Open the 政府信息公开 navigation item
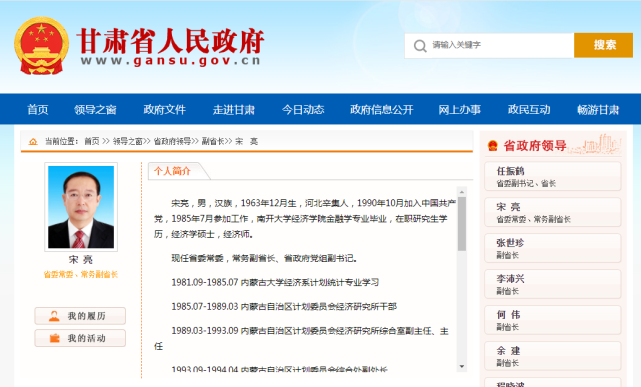 (x=381, y=110)
